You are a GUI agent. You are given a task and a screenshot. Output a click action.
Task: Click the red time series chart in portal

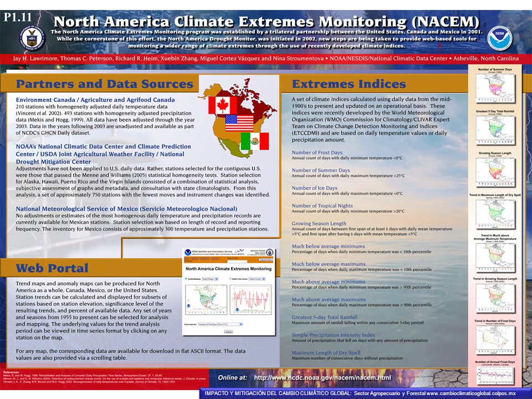click(250, 300)
